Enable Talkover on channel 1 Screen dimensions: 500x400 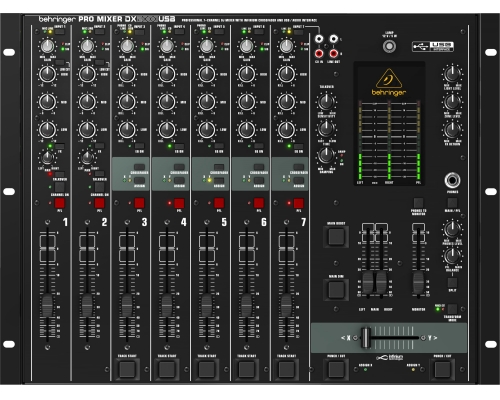click(60, 174)
